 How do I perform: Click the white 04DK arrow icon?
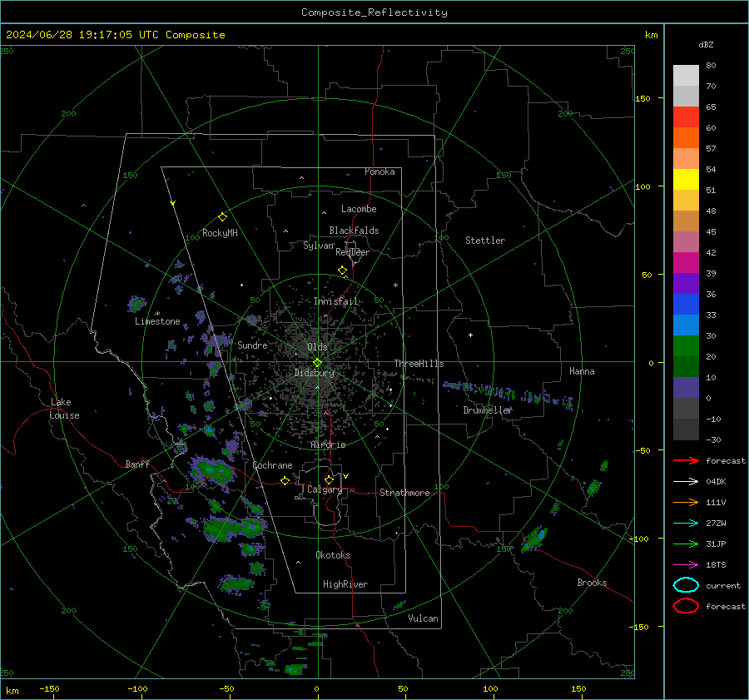click(686, 481)
